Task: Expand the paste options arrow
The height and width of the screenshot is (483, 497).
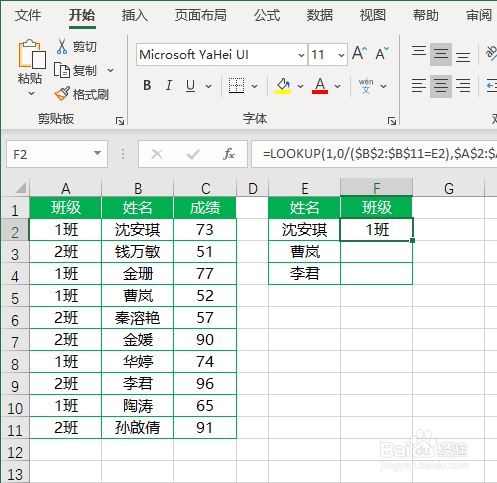Action: coord(31,94)
